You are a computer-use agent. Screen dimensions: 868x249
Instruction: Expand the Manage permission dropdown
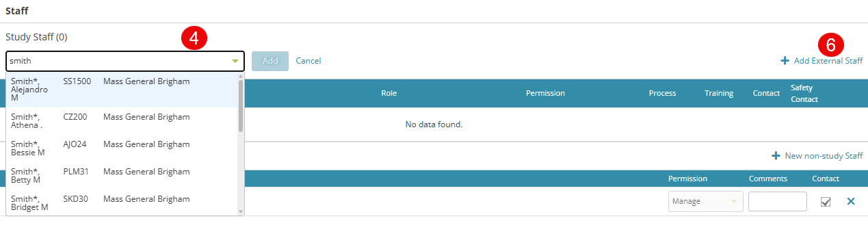point(705,201)
